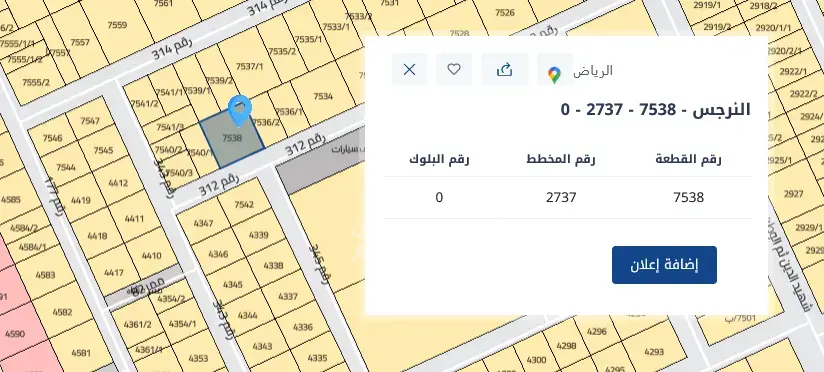Click parcel 4411 on the map
Image resolution: width=824 pixels, height=372 pixels.
(135, 219)
